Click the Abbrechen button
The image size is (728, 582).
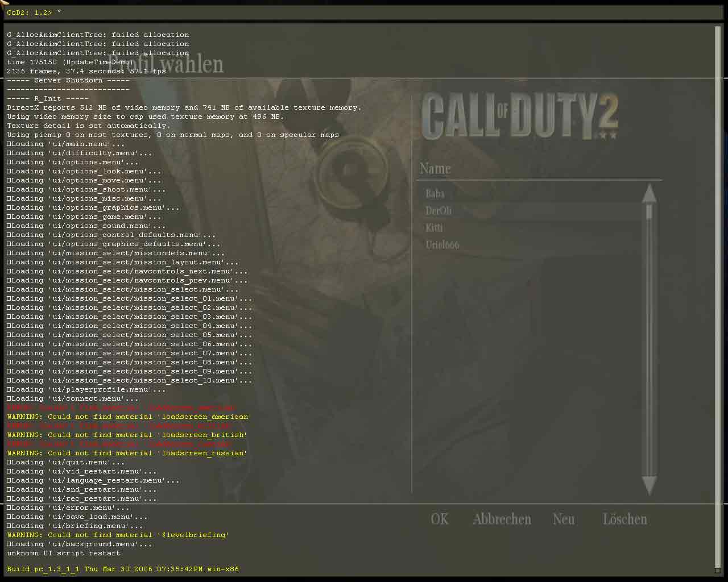point(502,519)
